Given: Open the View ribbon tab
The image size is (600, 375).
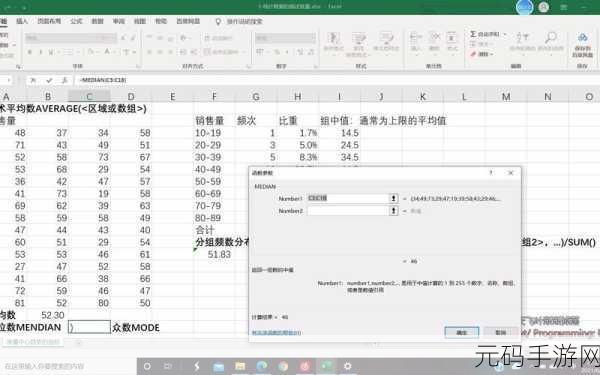Looking at the screenshot, I should coord(140,21).
